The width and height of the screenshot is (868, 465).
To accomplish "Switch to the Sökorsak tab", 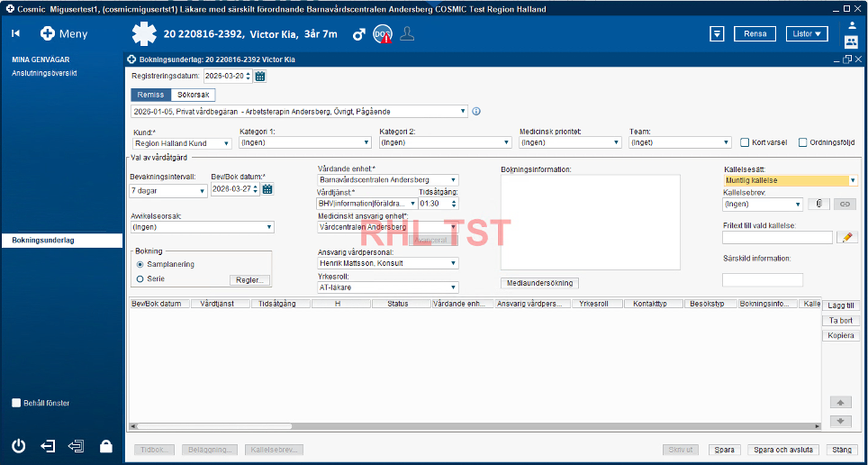I will [193, 94].
